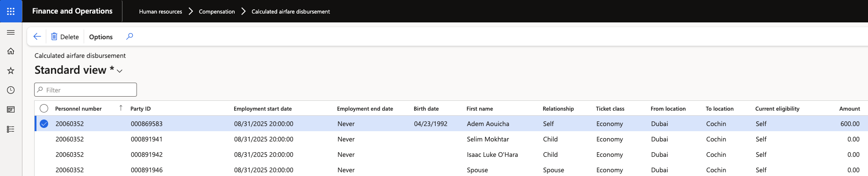The height and width of the screenshot is (176, 868).
Task: Click Amount 0.00 in Selim Mokhtar row
Action: coord(854,139)
